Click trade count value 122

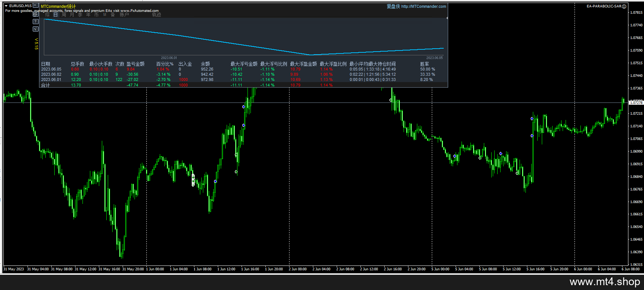(x=119, y=79)
